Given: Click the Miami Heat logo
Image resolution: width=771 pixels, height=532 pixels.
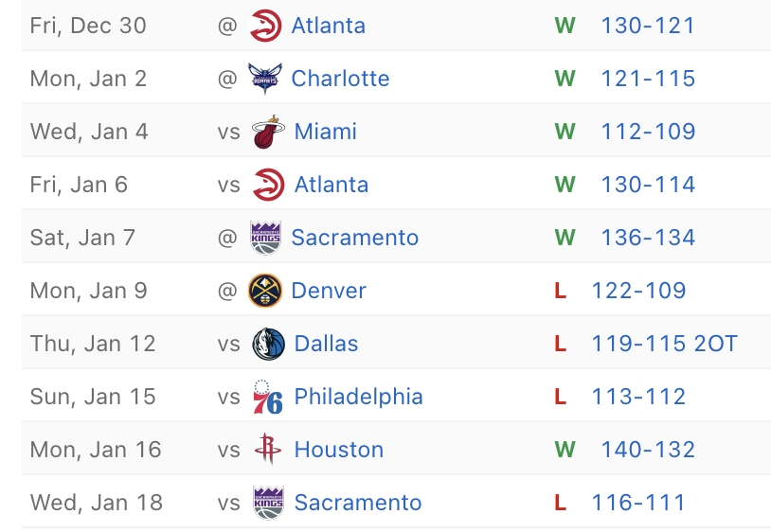Looking at the screenshot, I should (x=268, y=132).
